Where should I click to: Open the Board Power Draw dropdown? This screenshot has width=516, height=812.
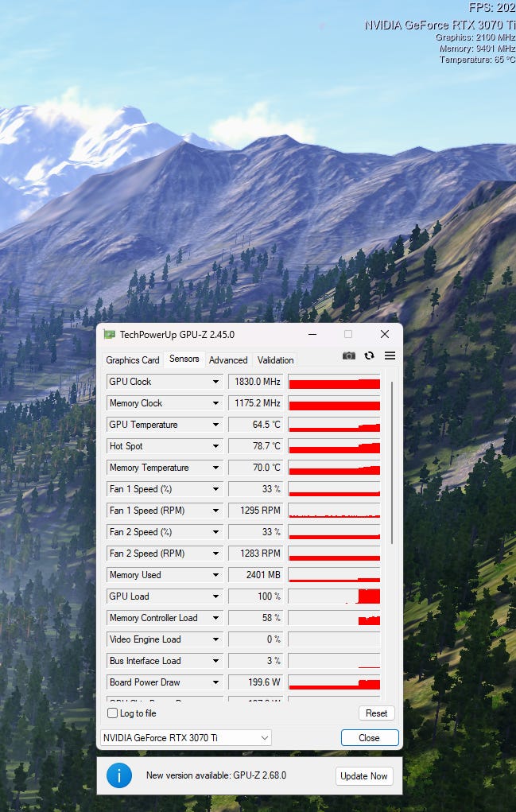(x=215, y=682)
